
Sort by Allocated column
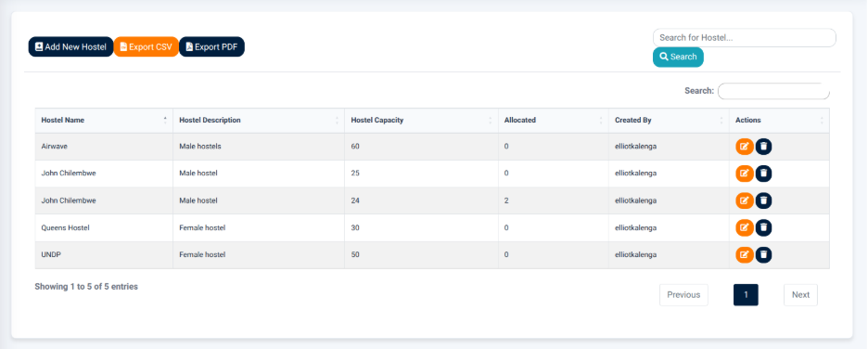[x=554, y=121]
